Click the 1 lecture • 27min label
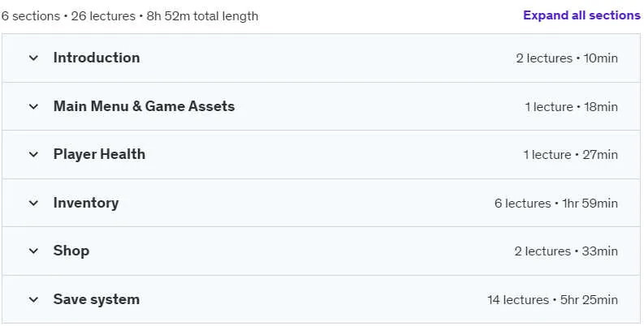Viewport: 644px width, 326px height. [570, 155]
